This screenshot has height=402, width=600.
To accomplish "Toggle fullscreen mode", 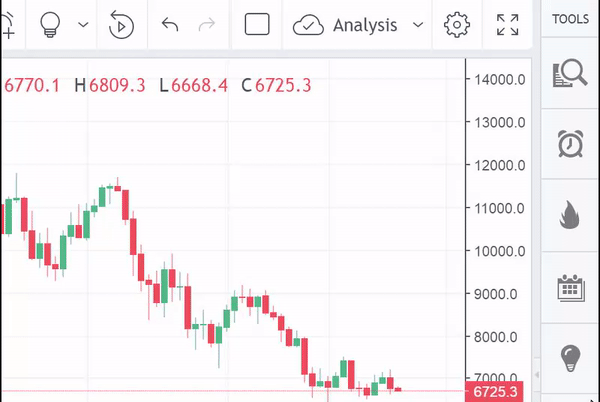I will (507, 25).
